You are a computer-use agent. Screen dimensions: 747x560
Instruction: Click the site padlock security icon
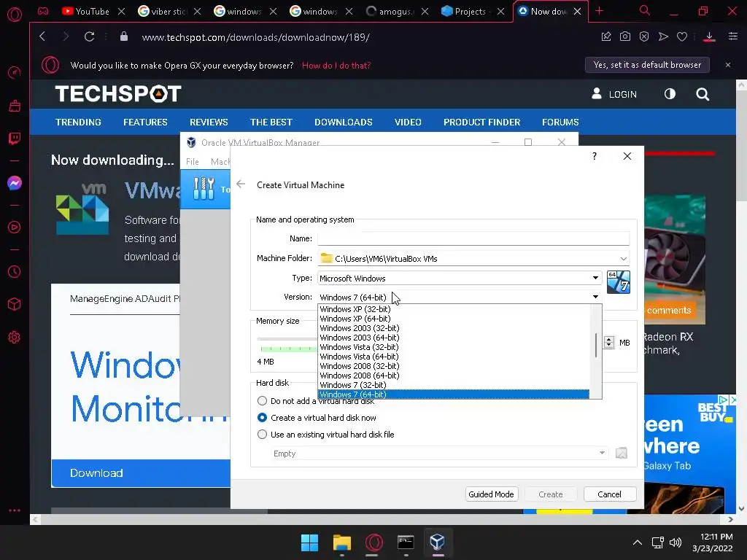click(x=124, y=36)
